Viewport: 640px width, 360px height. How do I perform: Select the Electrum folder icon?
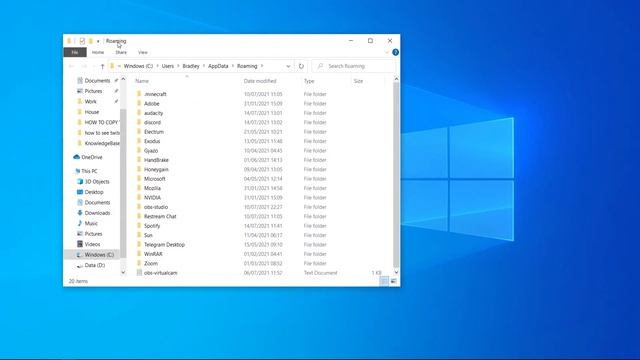tap(139, 131)
